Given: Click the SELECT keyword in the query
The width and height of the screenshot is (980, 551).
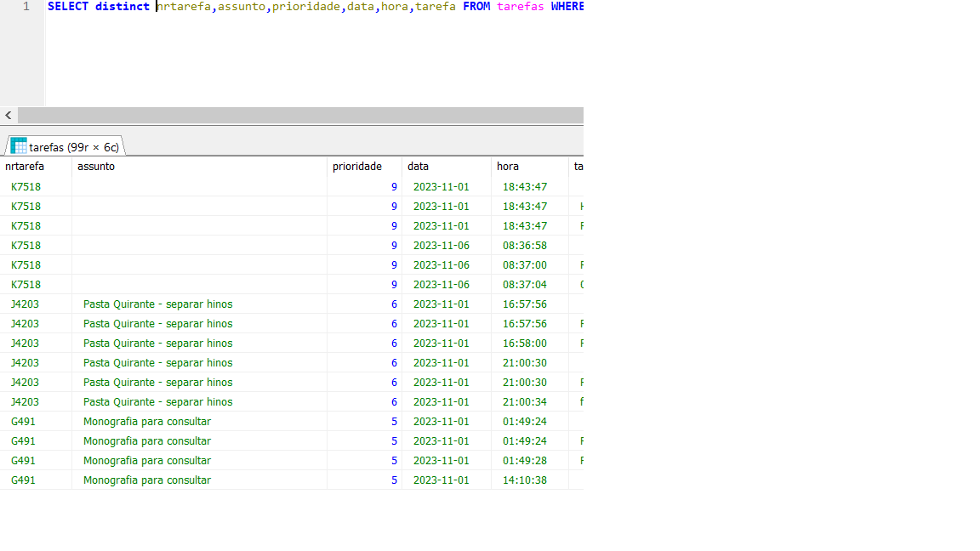Looking at the screenshot, I should [68, 7].
